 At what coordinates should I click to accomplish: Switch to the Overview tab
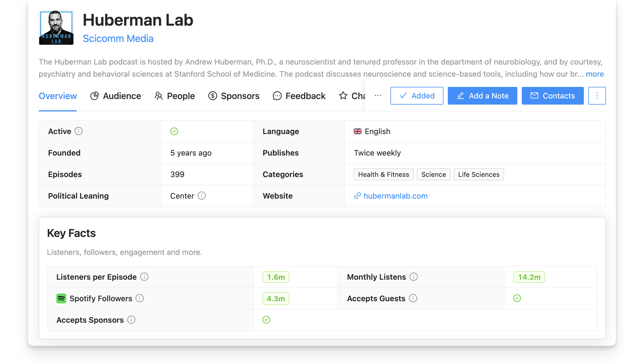(57, 96)
